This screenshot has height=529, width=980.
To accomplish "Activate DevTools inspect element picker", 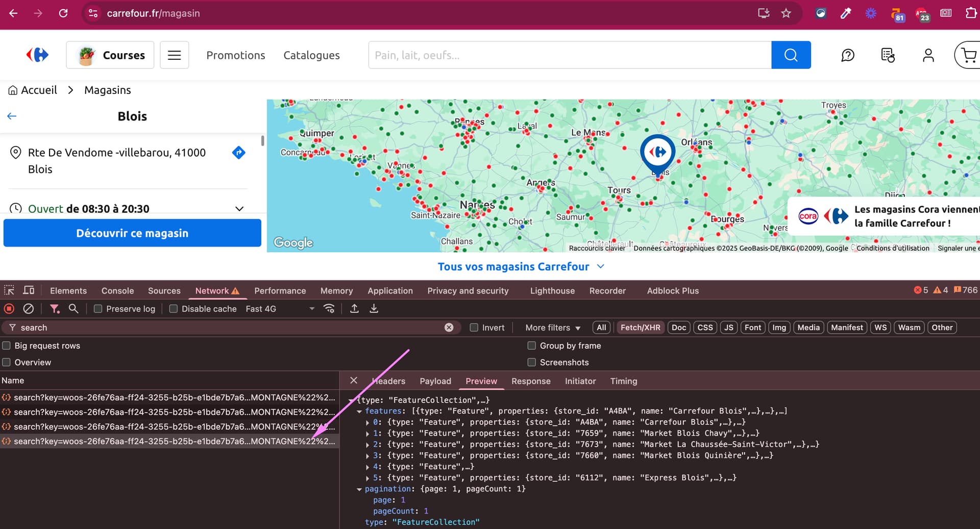I will 9,291.
